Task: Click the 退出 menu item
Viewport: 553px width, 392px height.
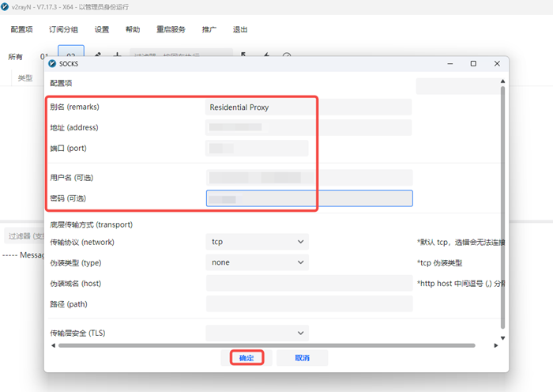Action: (x=240, y=29)
